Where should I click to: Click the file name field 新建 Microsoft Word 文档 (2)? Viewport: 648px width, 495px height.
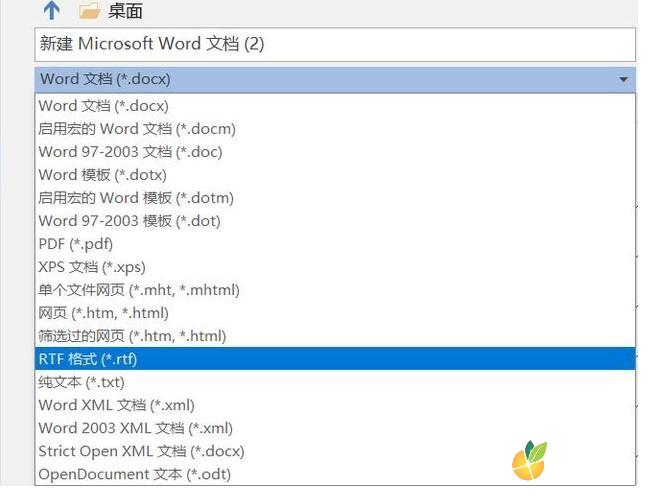pos(335,45)
